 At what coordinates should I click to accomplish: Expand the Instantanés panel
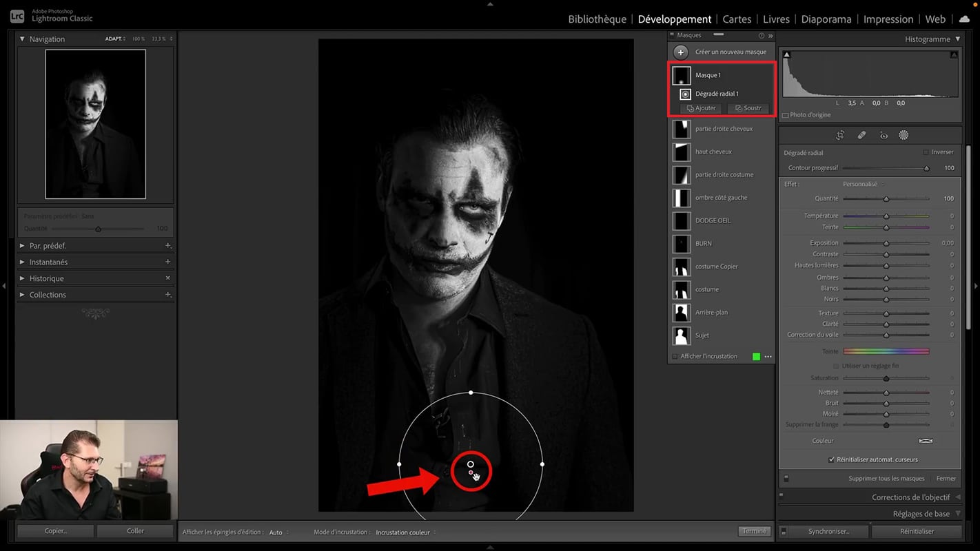tap(22, 262)
